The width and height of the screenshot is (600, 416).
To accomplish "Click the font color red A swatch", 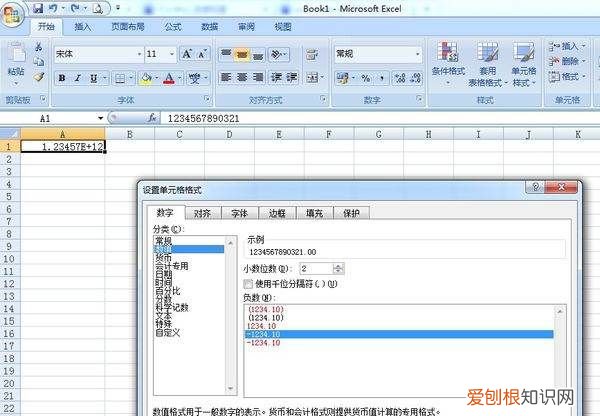I will [168, 78].
